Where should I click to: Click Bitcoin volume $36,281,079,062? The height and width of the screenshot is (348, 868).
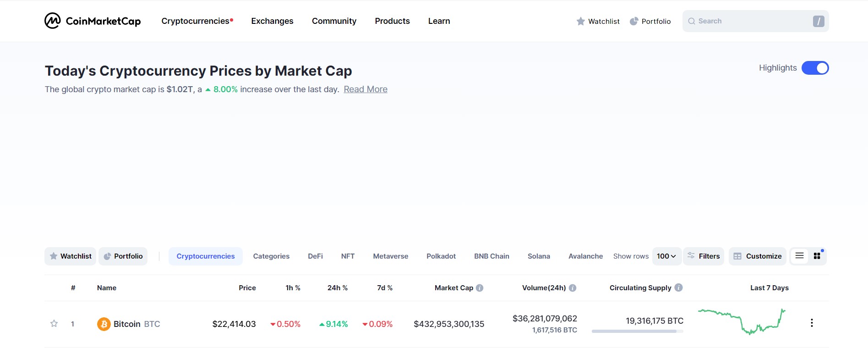click(x=545, y=319)
